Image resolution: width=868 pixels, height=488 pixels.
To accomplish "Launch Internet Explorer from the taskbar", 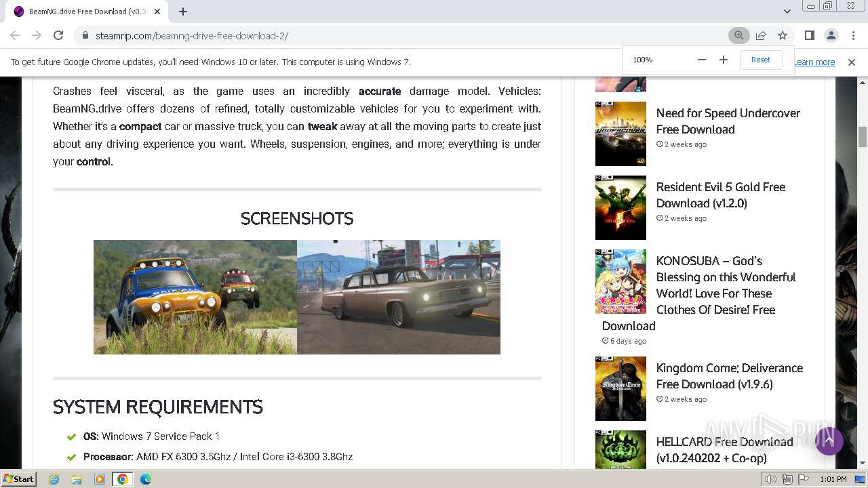I will (54, 479).
